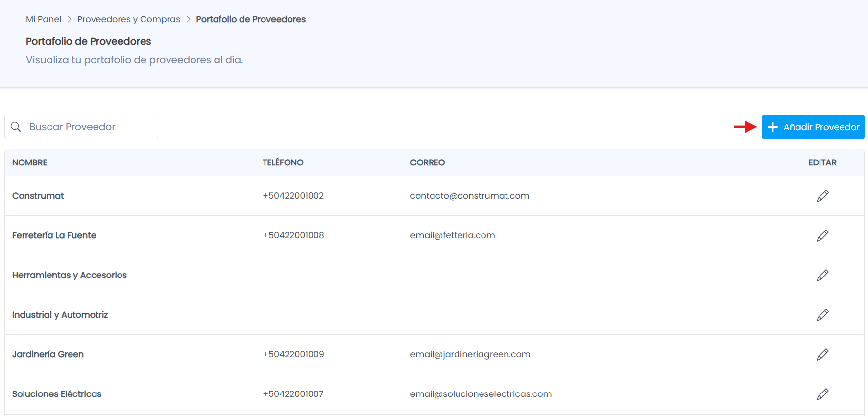Click email email@fetteria.com
This screenshot has width=868, height=416.
pos(453,235)
